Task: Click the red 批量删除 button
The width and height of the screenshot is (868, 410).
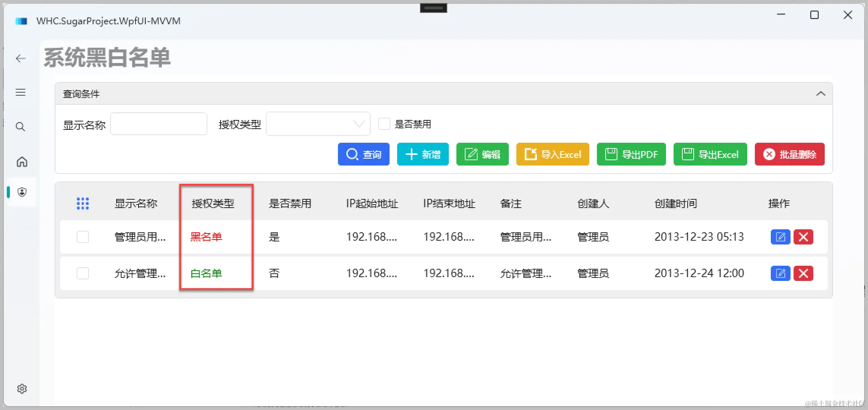Action: click(789, 154)
